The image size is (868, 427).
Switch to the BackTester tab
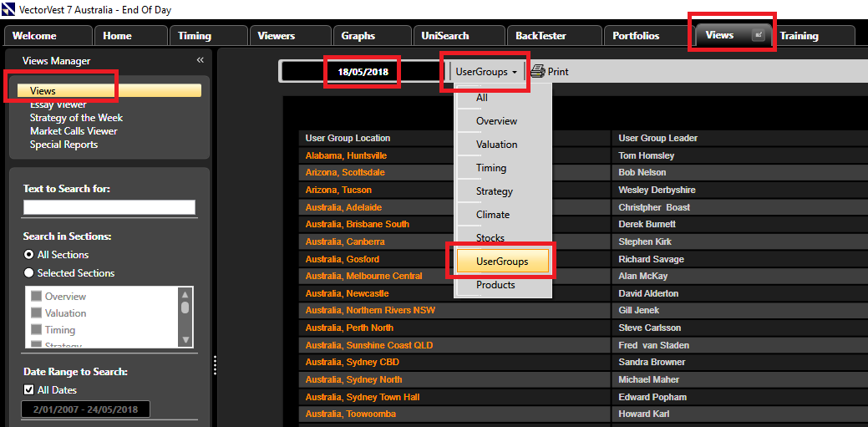click(541, 36)
